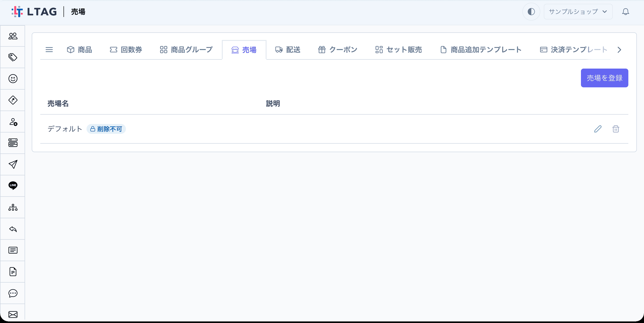Click the デフォルト store name
644x323 pixels.
click(65, 129)
